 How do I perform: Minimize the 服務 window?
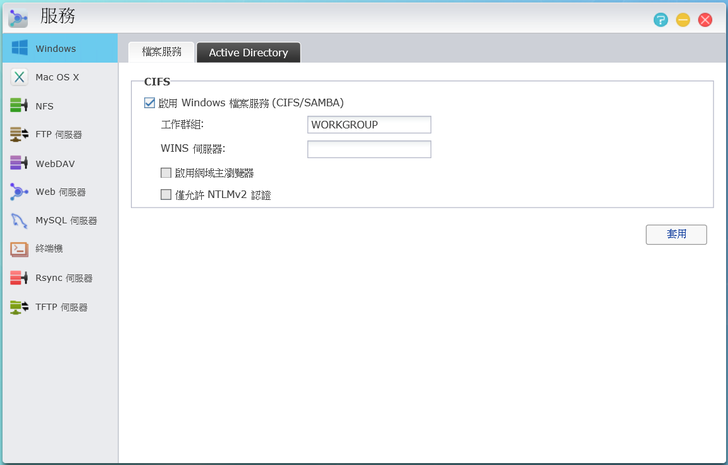click(x=682, y=19)
